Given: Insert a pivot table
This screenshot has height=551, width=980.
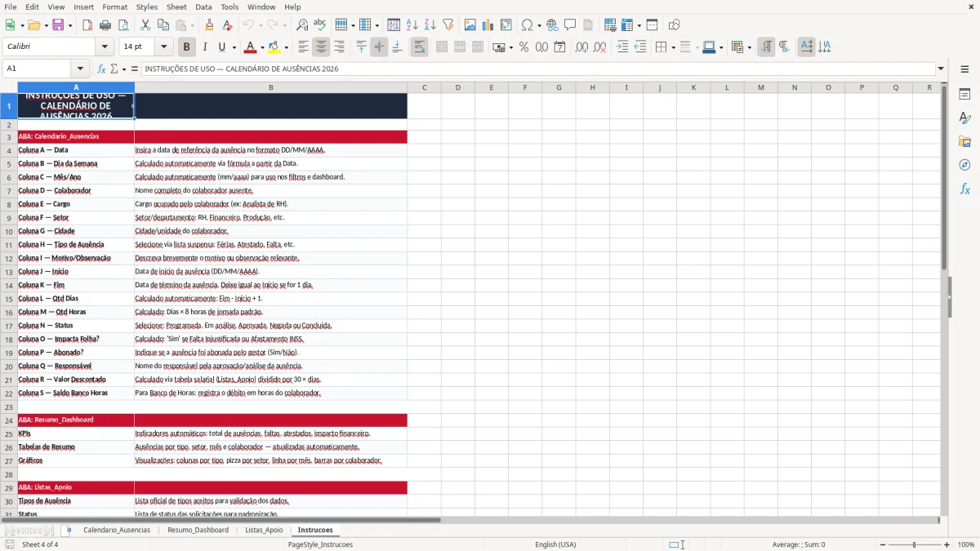Looking at the screenshot, I should pyautogui.click(x=506, y=25).
